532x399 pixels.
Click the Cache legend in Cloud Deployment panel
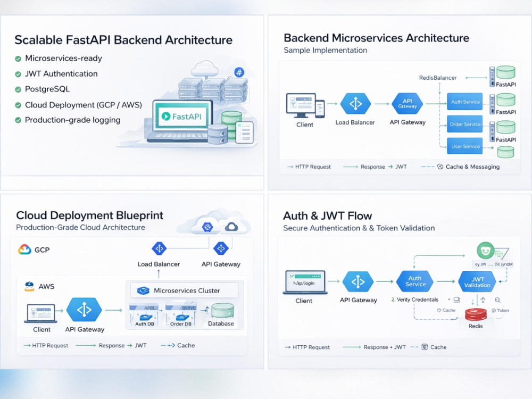178,345
